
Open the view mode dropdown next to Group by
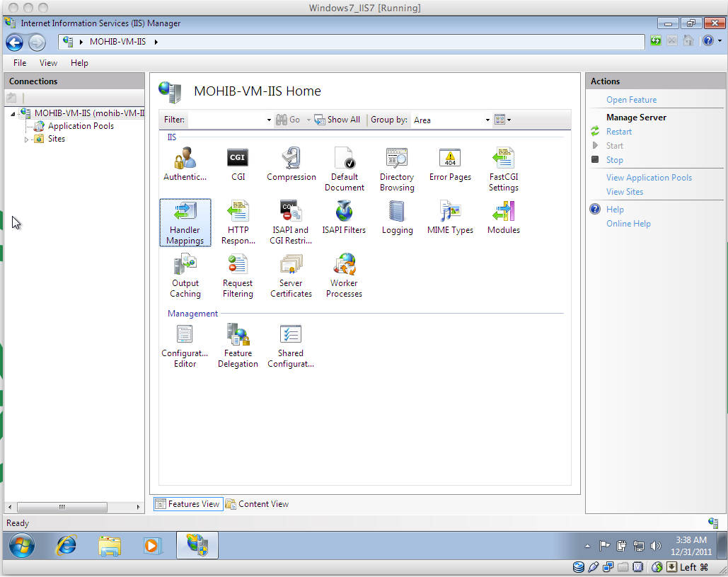[x=502, y=120]
